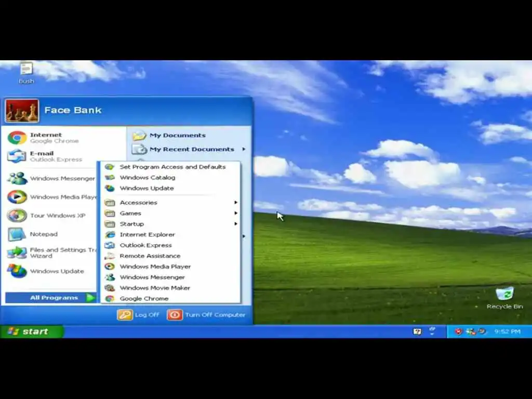Select Remote Assistance menu entry

point(171,256)
